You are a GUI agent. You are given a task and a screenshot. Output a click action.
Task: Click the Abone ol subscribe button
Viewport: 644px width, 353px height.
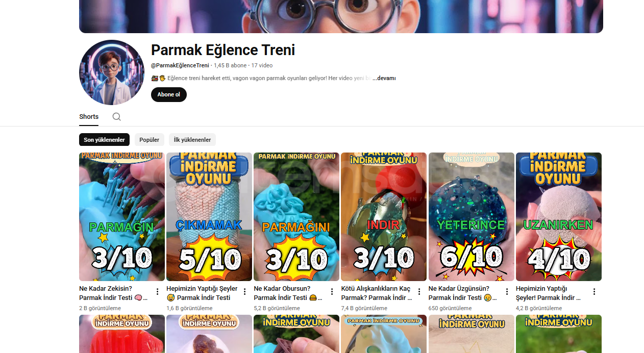coord(169,95)
